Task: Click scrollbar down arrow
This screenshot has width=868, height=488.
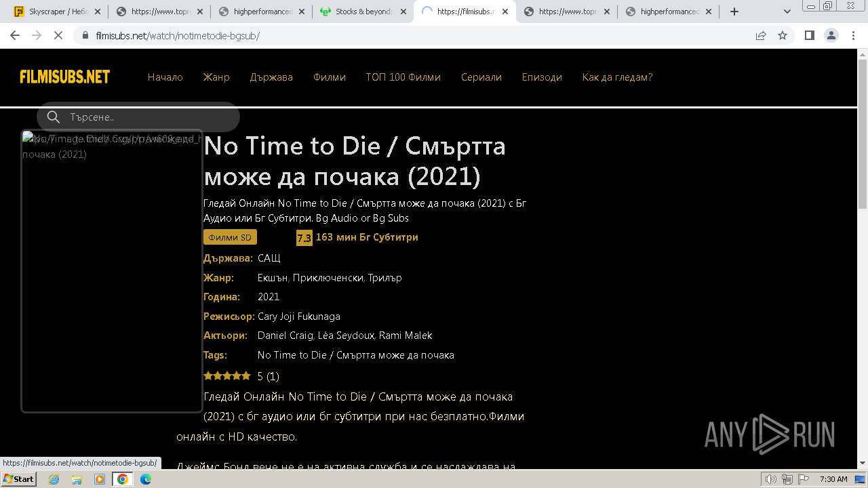Action: point(863,464)
